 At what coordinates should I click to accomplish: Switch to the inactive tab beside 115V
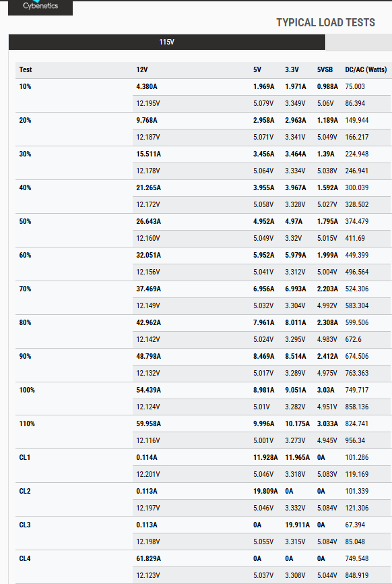(x=358, y=42)
